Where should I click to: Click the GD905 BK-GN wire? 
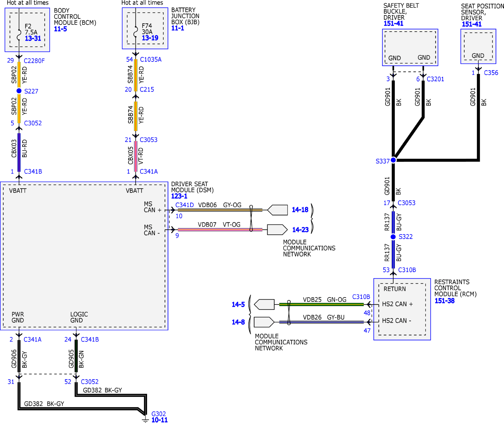pos(76,356)
